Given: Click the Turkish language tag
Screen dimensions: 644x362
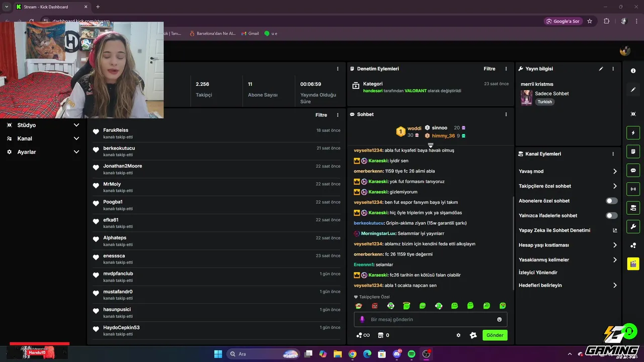Looking at the screenshot, I should click(x=544, y=102).
